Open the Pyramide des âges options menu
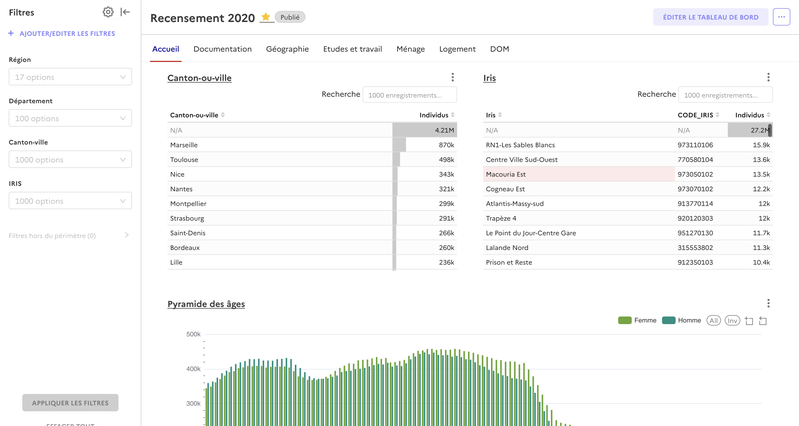Viewport: 799px width, 426px height. pos(768,303)
